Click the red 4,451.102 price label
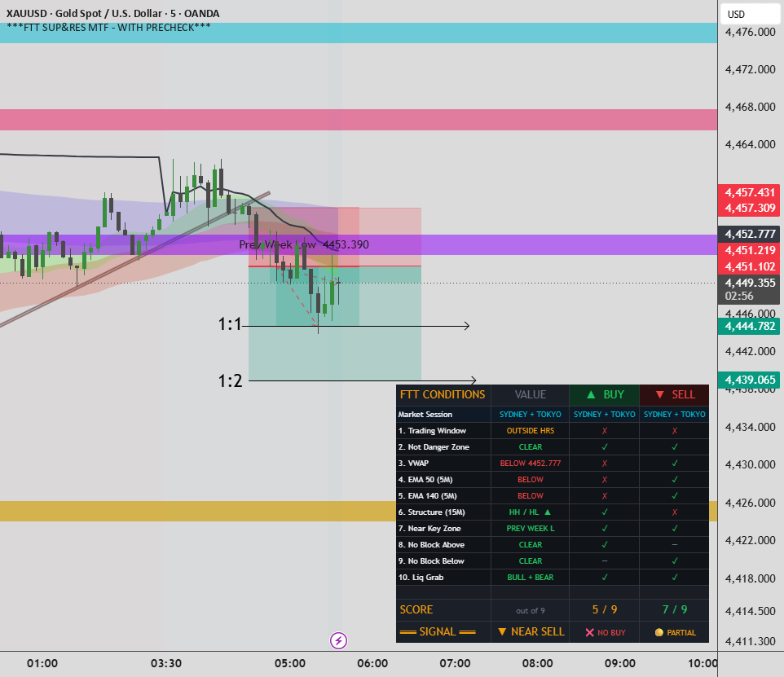Image resolution: width=784 pixels, height=677 pixels. (x=749, y=266)
